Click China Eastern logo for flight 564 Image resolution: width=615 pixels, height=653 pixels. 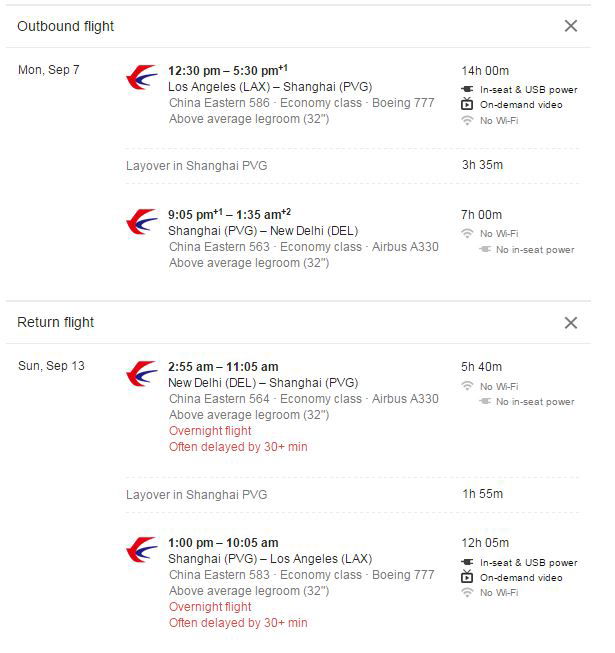point(142,374)
